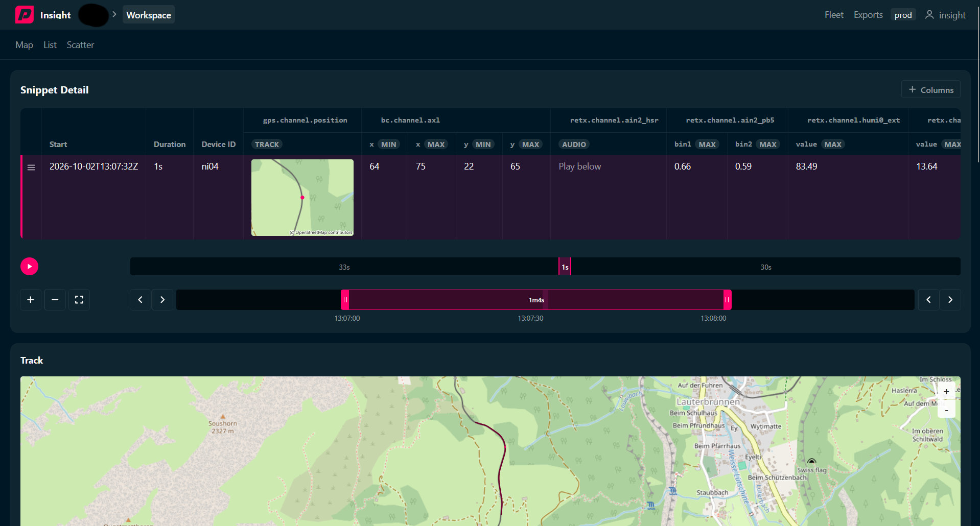Click the Device ID value ni04
The width and height of the screenshot is (980, 526).
click(210, 166)
